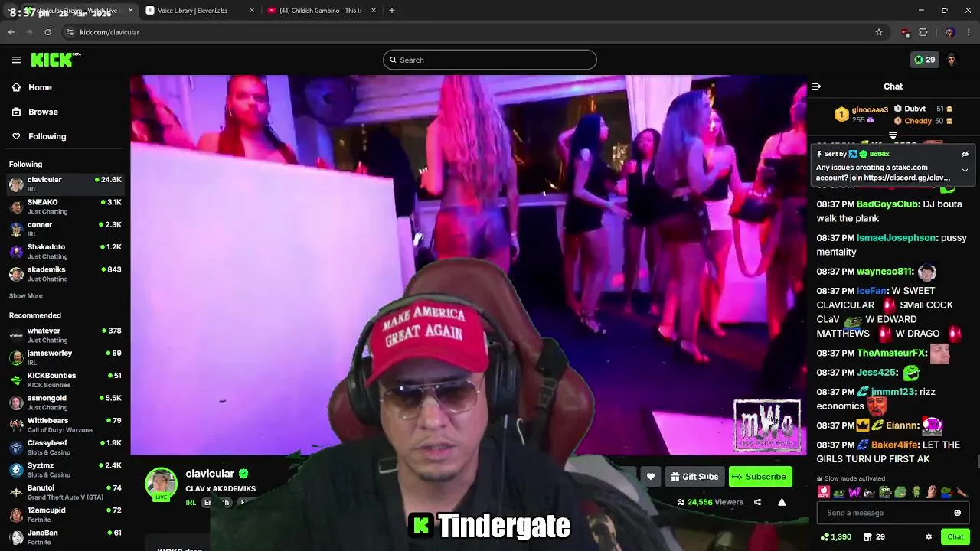
Task: Open the green 29 KICKs balance button
Action: 924,60
